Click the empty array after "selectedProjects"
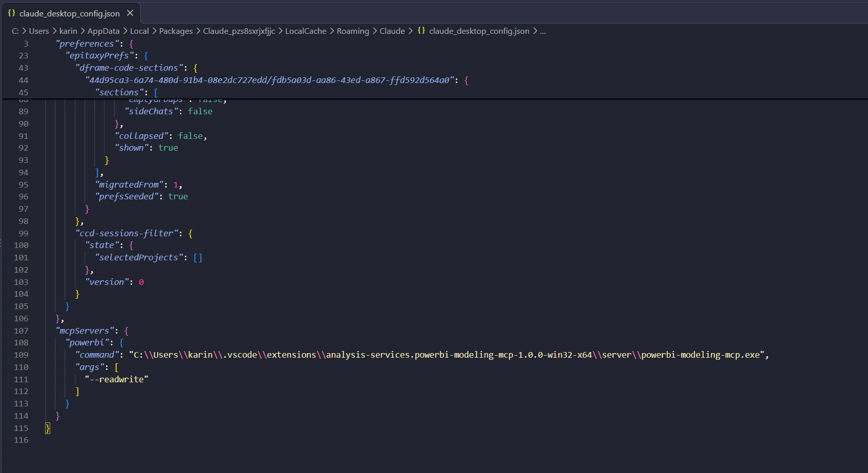Viewport: 868px width, 473px height. [198, 257]
